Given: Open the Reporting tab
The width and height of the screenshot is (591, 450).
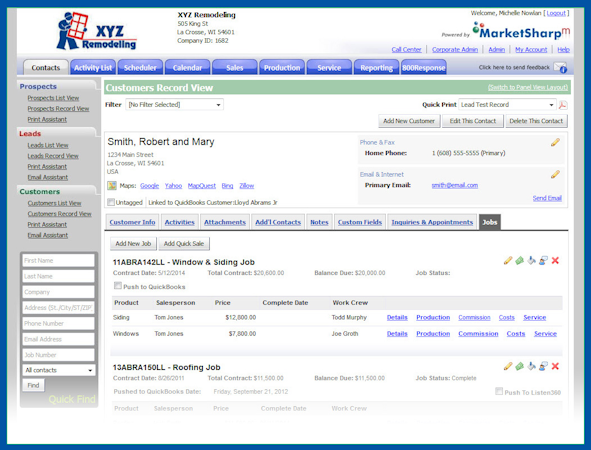Looking at the screenshot, I should coord(376,67).
